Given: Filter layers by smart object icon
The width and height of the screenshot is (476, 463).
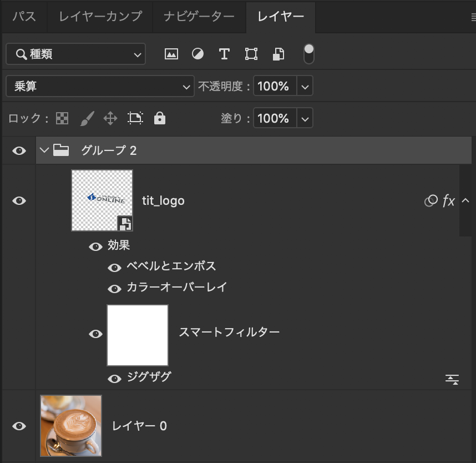Looking at the screenshot, I should coord(278,54).
